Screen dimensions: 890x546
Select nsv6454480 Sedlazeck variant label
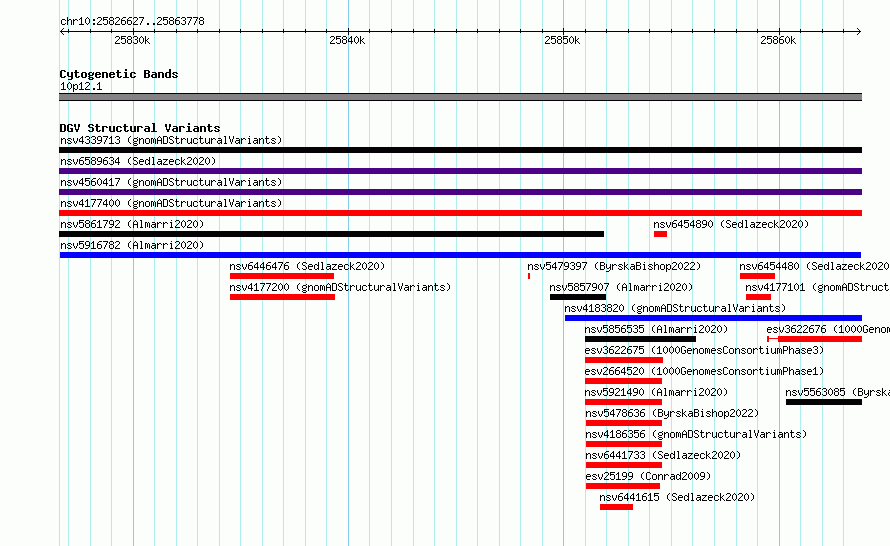814,266
